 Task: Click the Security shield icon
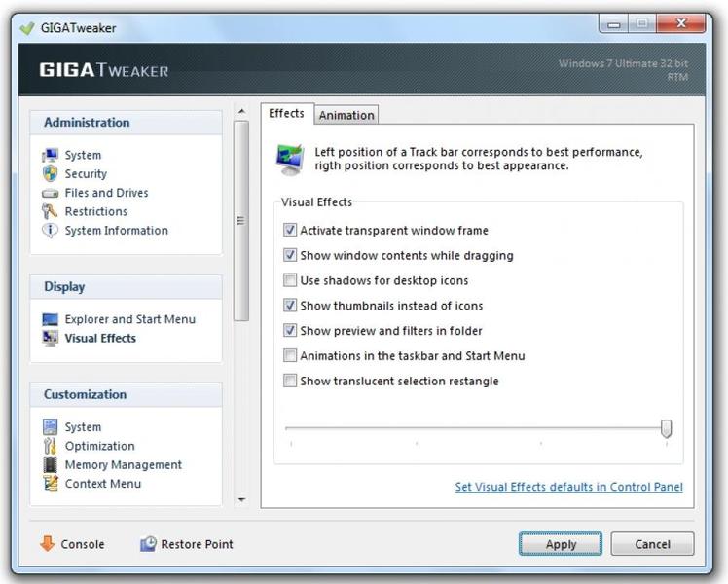click(x=51, y=174)
